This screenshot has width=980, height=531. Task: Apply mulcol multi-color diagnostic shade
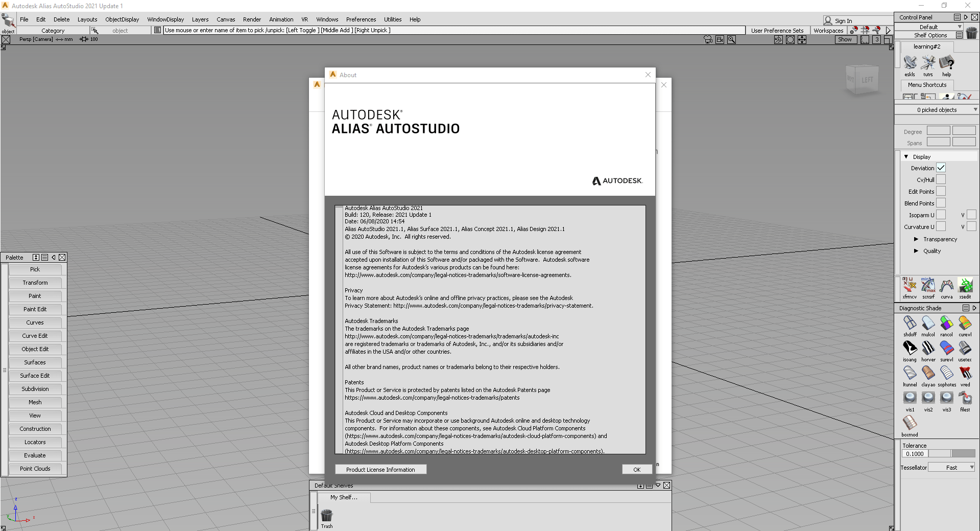(x=928, y=323)
